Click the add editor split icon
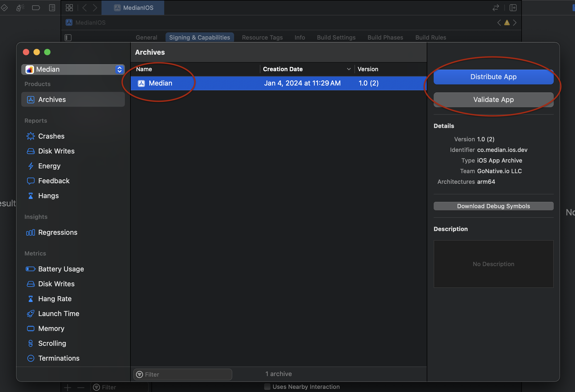Screen dimensions: 575x392 point(513,8)
